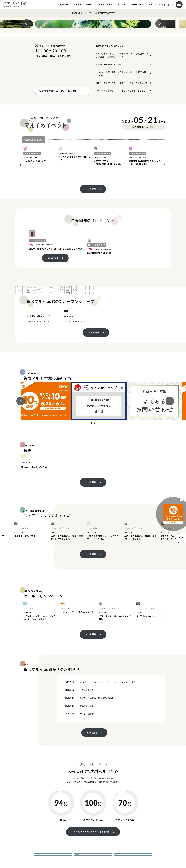Click the 94% LED化率 gauge
Viewport: 186px width, 868px height.
coord(61,803)
